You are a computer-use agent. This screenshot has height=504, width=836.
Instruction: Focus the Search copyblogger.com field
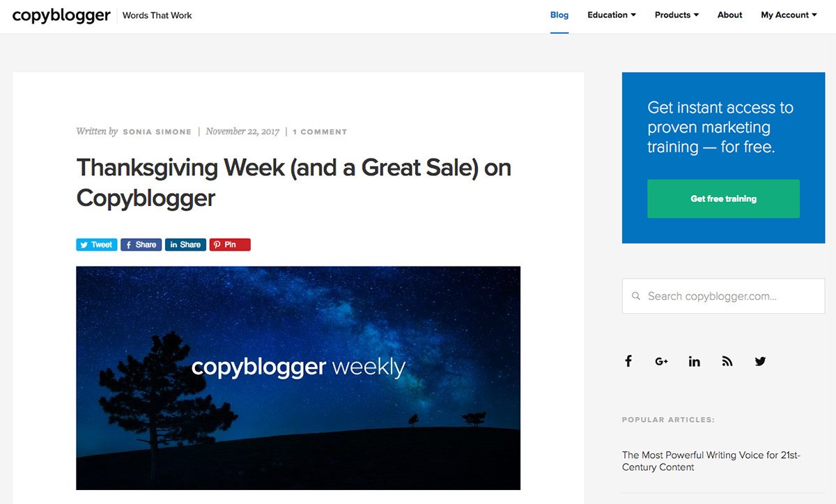coord(723,296)
